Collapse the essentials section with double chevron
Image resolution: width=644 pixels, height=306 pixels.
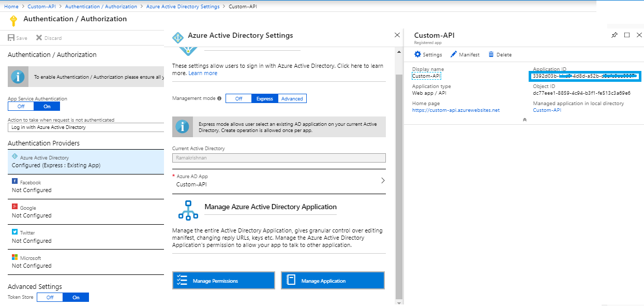[x=525, y=120]
